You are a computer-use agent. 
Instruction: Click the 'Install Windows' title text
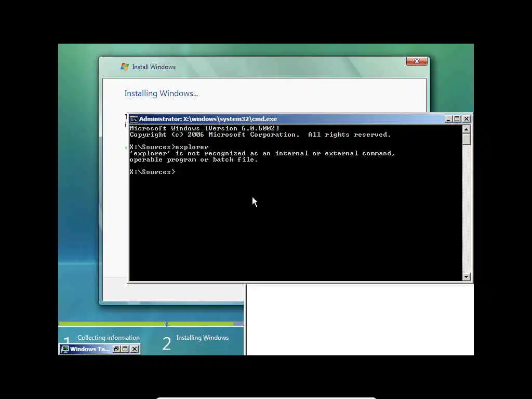(x=154, y=67)
